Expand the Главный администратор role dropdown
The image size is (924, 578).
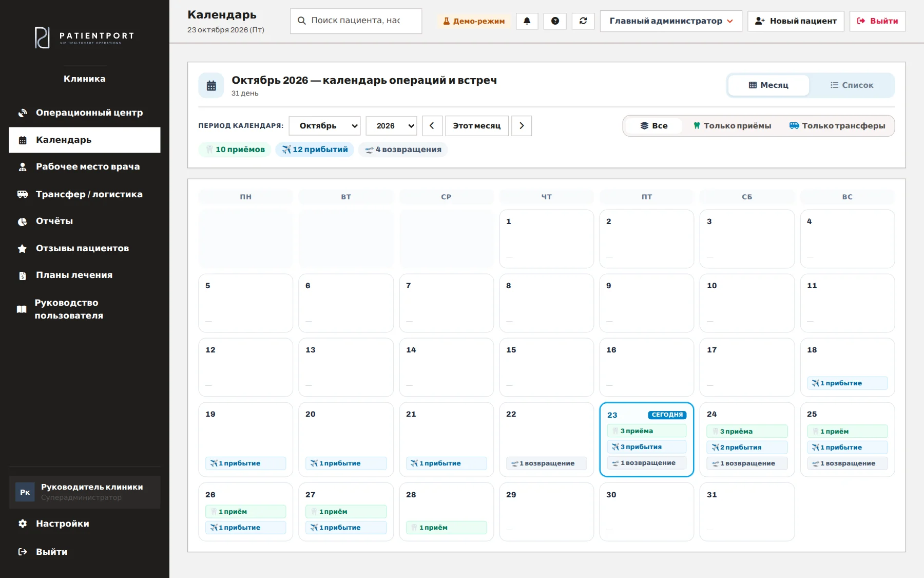click(671, 21)
